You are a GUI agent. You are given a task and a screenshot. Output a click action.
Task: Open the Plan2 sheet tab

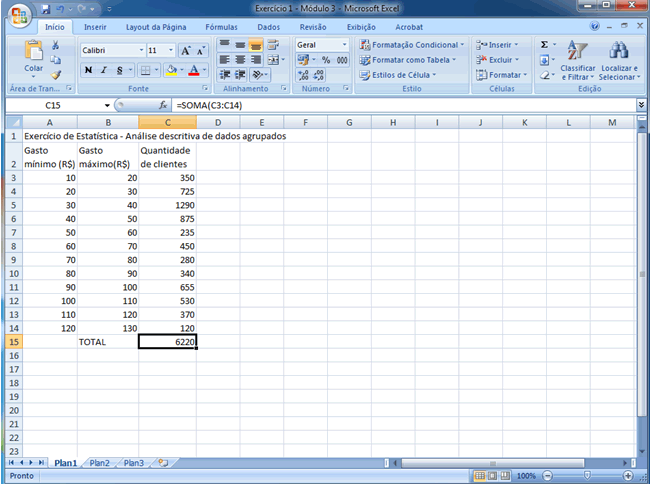pos(99,463)
